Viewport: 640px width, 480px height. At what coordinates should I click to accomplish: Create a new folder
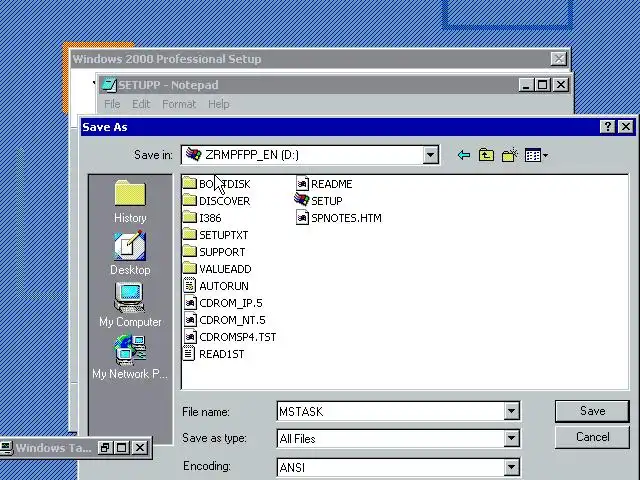510,155
